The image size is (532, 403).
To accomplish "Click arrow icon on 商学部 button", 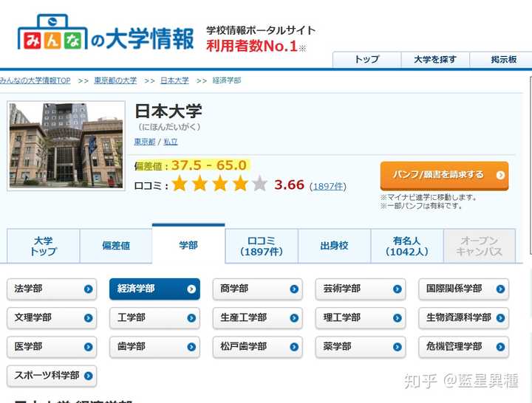I will tap(294, 289).
